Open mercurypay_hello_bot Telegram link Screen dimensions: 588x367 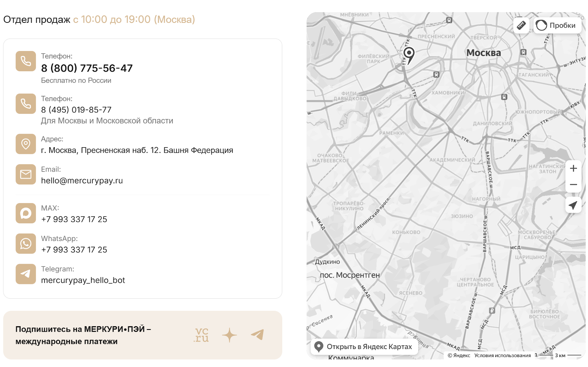[x=83, y=280]
